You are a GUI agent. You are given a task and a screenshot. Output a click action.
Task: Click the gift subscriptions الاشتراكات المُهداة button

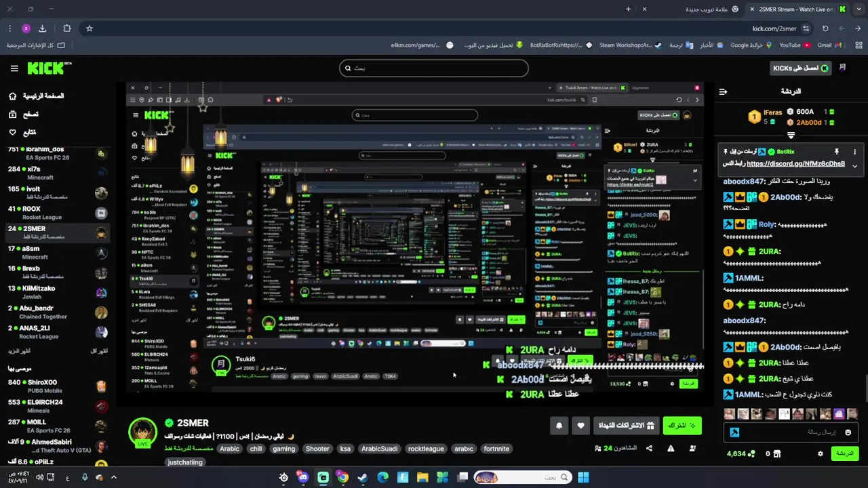click(x=627, y=426)
